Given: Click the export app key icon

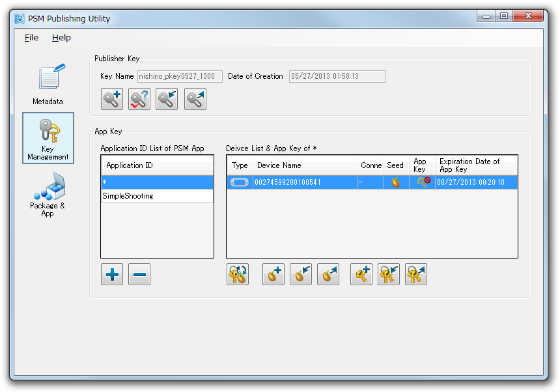Looking at the screenshot, I should coord(416,275).
